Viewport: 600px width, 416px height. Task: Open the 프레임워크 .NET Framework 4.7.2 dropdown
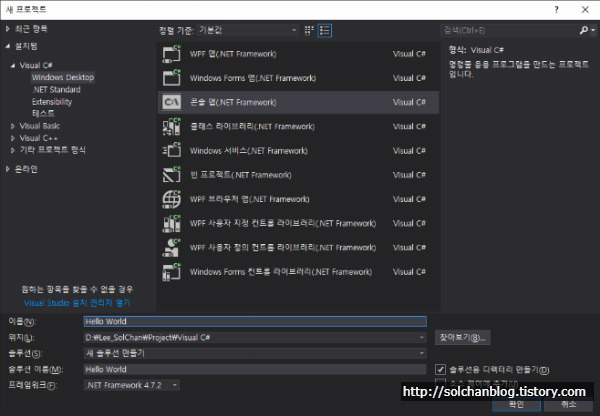[x=132, y=385]
